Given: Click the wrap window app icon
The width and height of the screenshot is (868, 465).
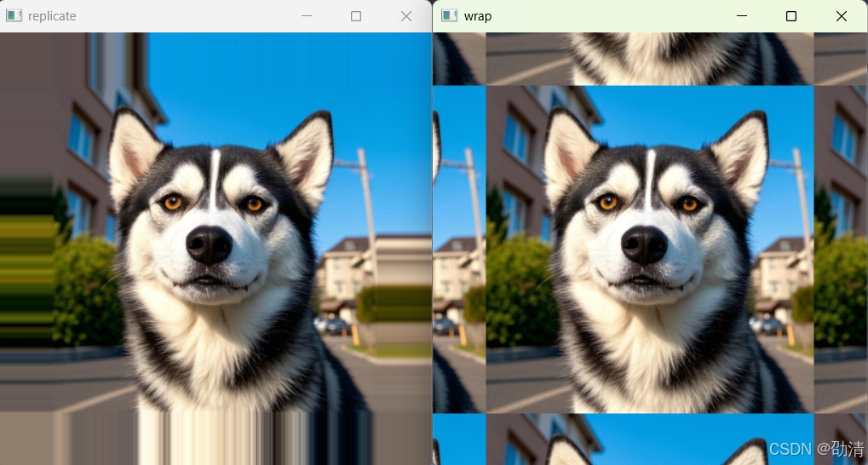Looking at the screenshot, I should coord(450,16).
